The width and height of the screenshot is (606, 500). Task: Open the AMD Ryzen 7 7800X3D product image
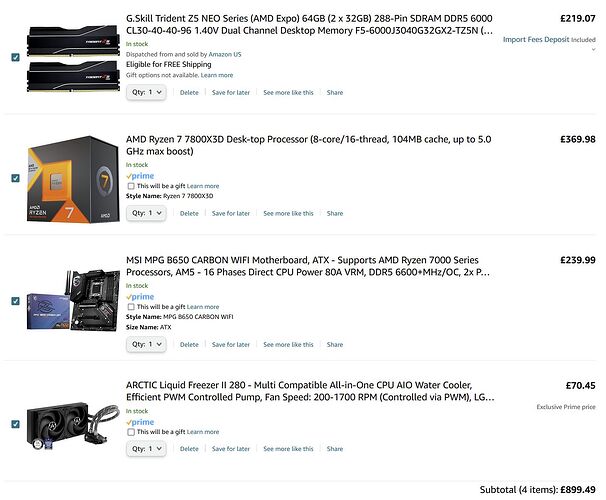[73, 179]
